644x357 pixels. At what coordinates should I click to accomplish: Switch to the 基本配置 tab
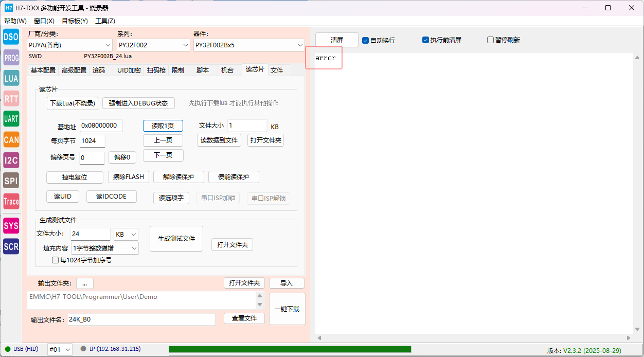tap(43, 70)
